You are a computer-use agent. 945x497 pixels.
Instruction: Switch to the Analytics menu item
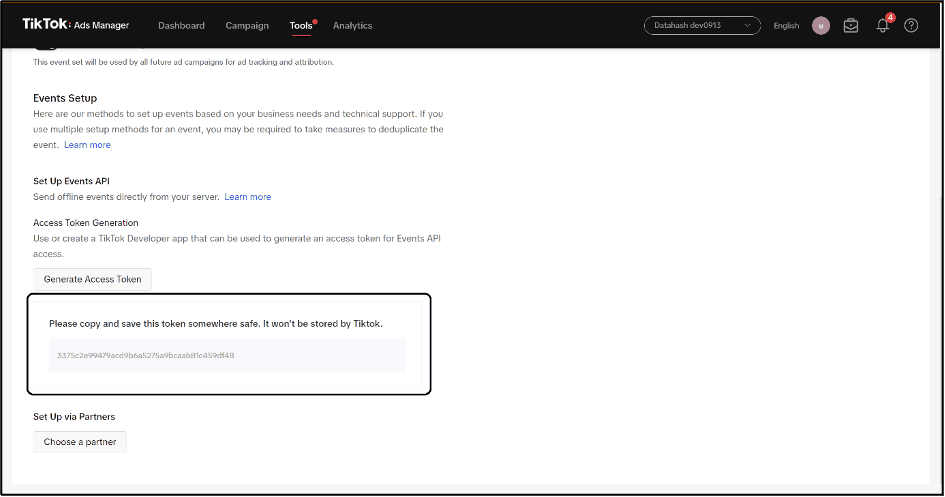pyautogui.click(x=352, y=26)
